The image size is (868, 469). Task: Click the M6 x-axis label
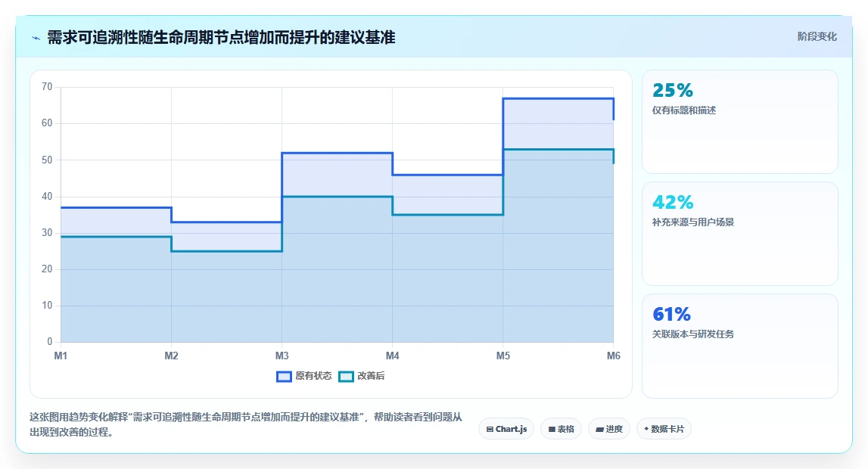click(x=614, y=356)
